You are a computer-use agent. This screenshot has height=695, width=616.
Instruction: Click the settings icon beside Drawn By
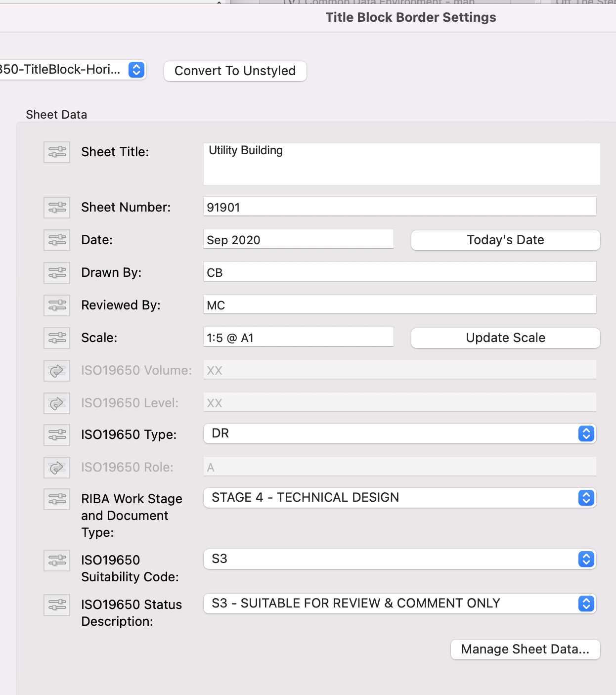pyautogui.click(x=57, y=273)
